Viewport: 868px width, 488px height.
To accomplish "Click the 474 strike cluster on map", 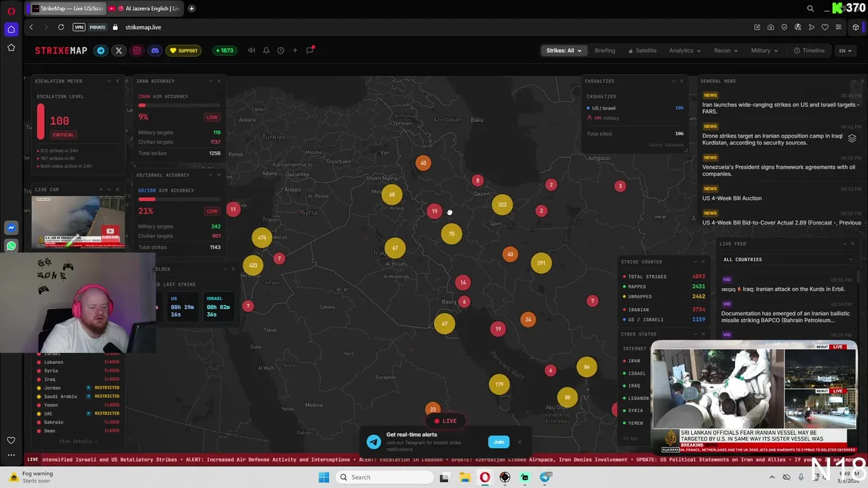I will click(262, 237).
